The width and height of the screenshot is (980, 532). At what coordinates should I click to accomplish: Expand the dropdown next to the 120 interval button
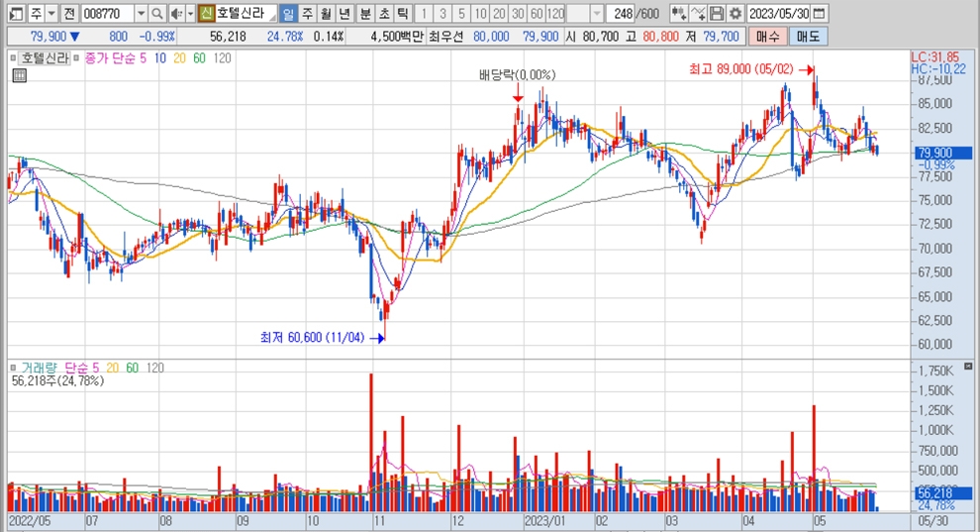click(596, 14)
